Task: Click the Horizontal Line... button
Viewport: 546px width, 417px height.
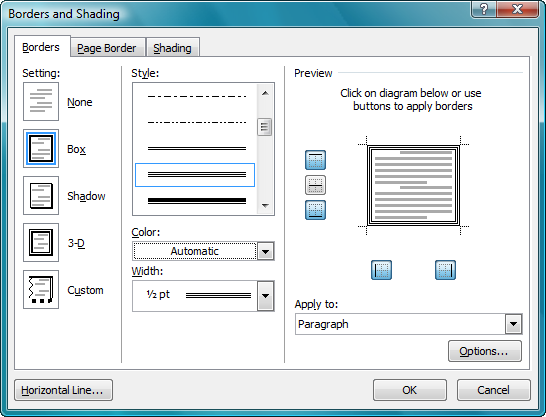Action: (63, 390)
